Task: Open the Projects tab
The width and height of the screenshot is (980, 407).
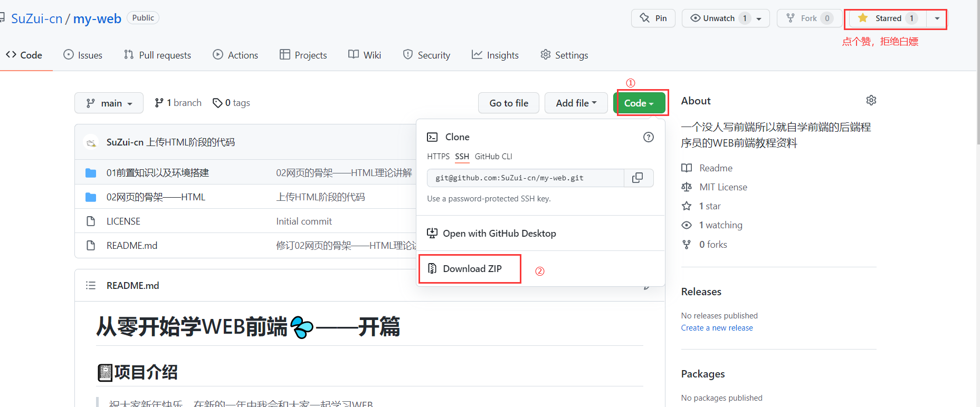Action: coord(303,55)
